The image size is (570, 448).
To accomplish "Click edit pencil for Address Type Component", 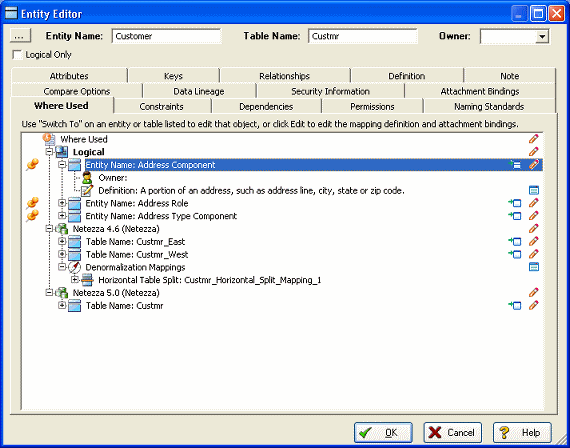I will [x=533, y=215].
